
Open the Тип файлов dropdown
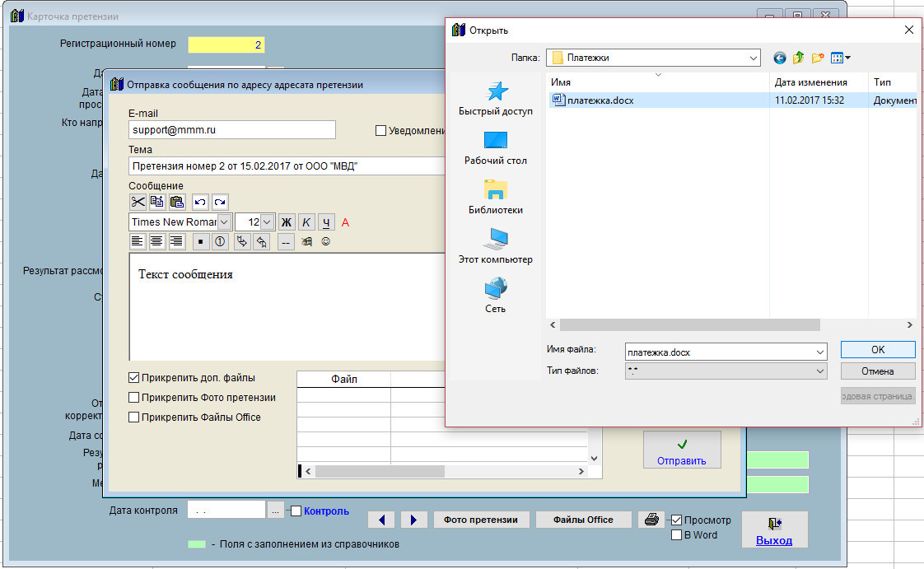coord(819,371)
